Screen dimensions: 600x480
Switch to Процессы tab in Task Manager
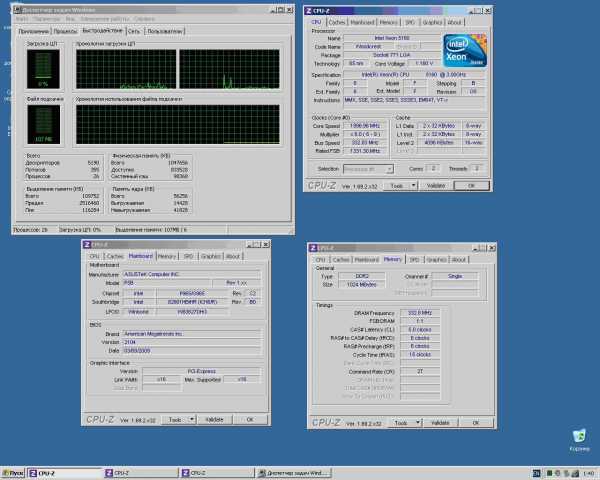point(64,32)
